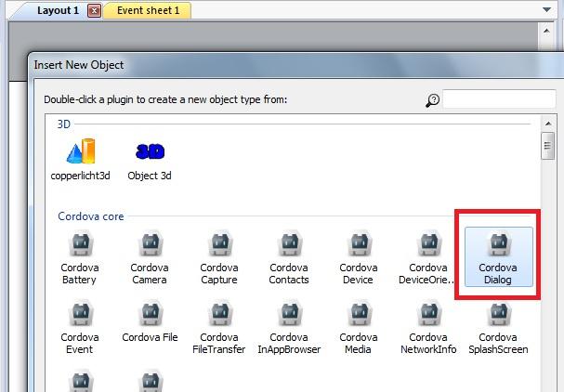Click the Cordova core category header
This screenshot has height=392, width=564.
tap(91, 216)
